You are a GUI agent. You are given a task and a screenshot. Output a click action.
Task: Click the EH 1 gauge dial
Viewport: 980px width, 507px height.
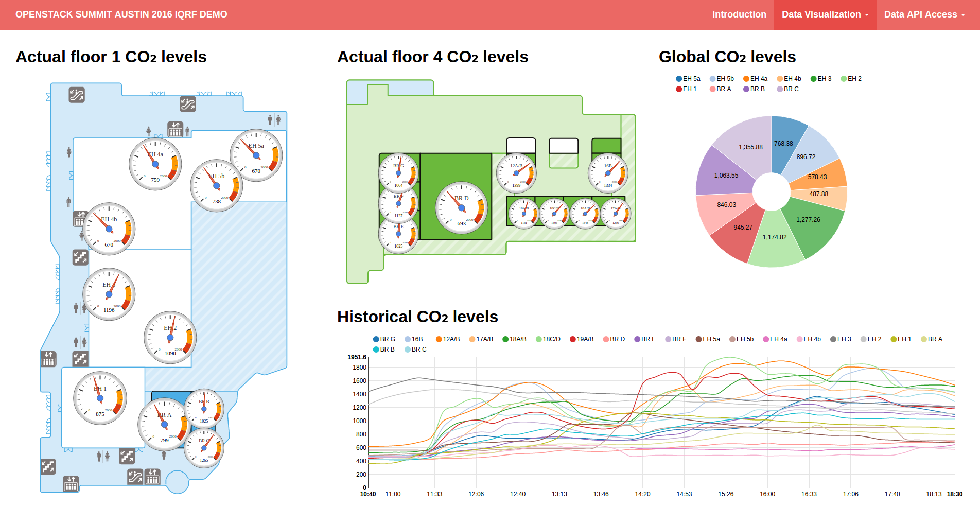(x=100, y=398)
